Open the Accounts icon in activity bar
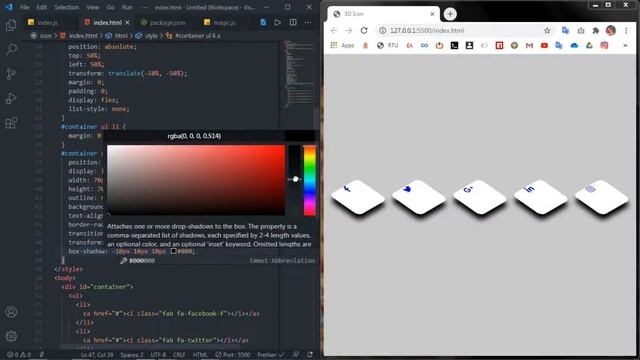The image size is (640, 360). [11, 312]
